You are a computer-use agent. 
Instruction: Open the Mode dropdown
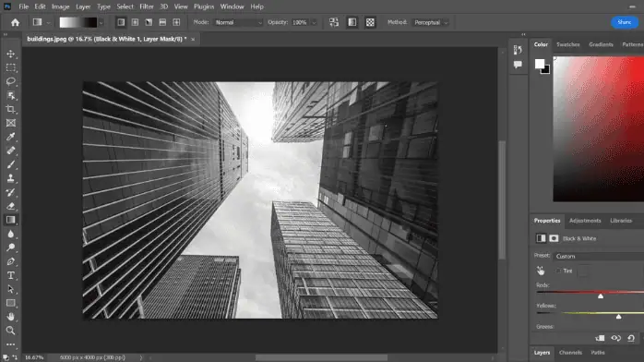(x=238, y=22)
